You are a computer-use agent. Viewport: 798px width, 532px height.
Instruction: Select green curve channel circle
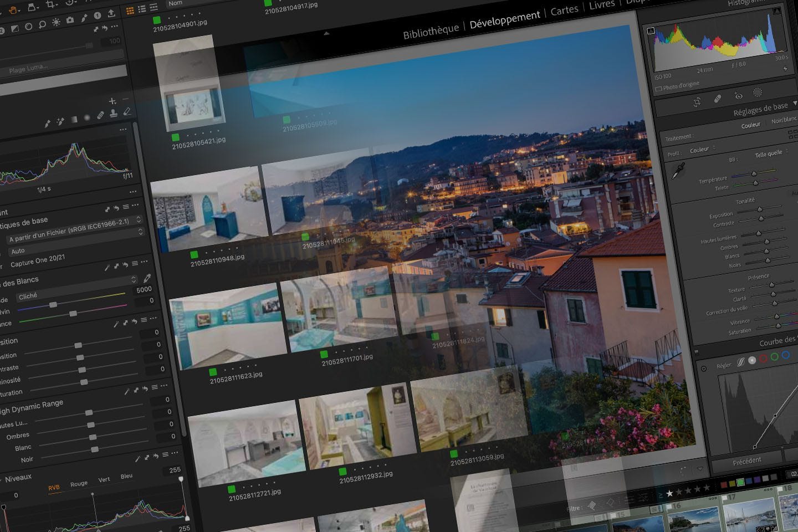pos(774,356)
